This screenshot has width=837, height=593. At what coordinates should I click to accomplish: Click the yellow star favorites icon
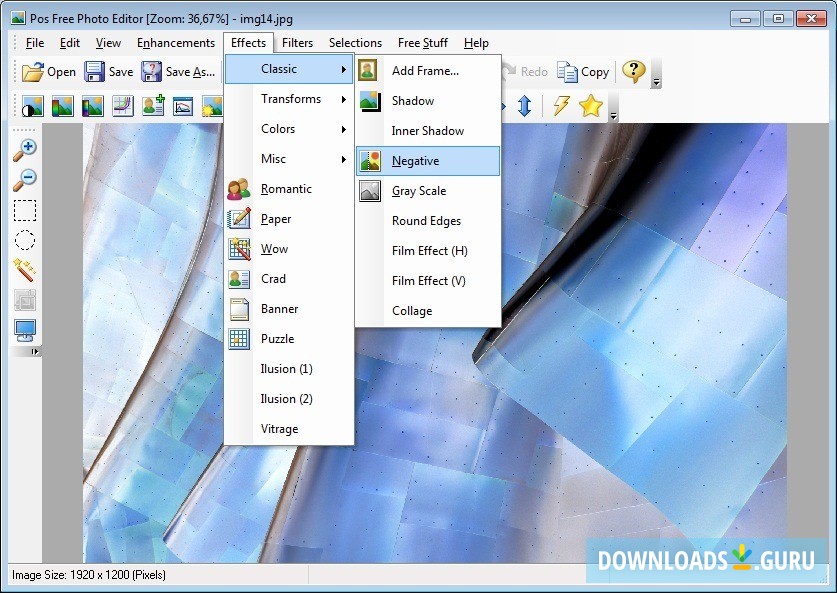click(x=590, y=106)
